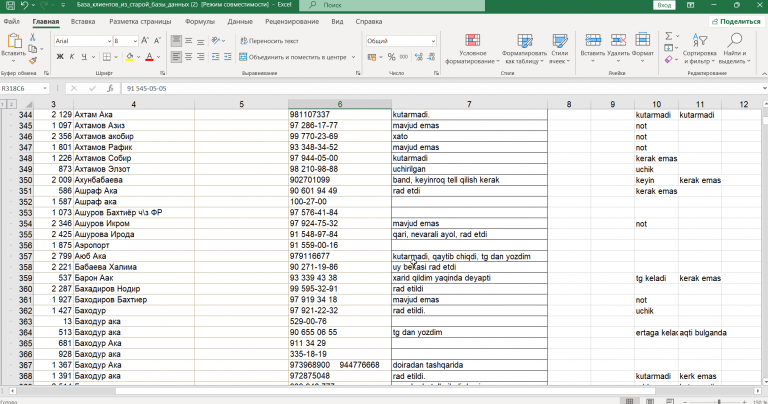This screenshot has height=404, width=768.
Task: Apply fill color bucket icon
Action: coord(129,57)
